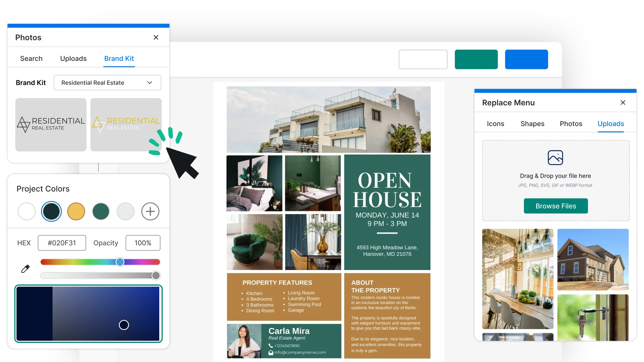Select the dark navy project color swatch
644x362 pixels.
(x=51, y=211)
